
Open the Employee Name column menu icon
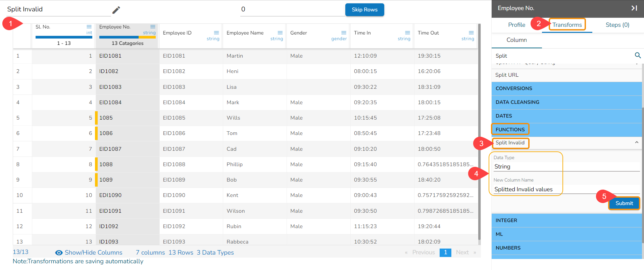(280, 32)
